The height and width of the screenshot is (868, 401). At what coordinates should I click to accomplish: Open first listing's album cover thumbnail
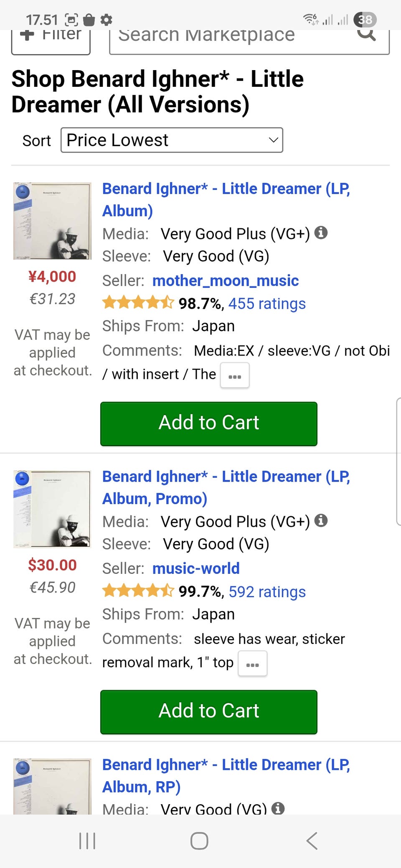(52, 221)
